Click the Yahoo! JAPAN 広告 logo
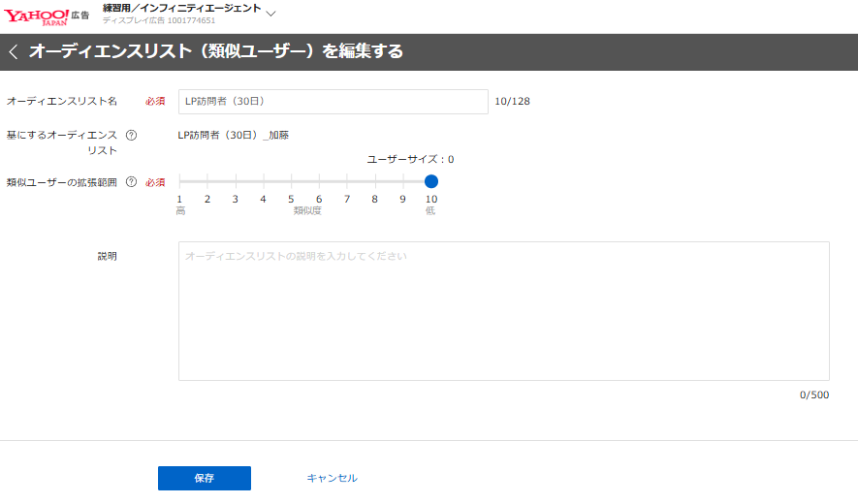This screenshot has height=504, width=858. tap(46, 15)
